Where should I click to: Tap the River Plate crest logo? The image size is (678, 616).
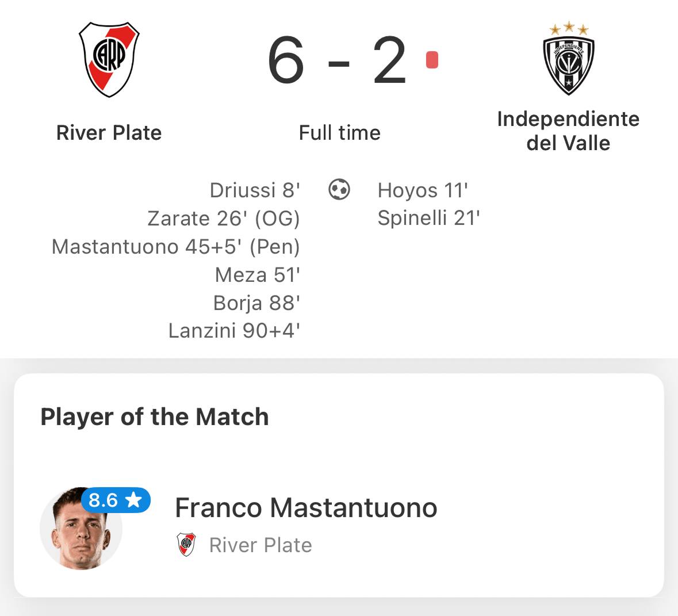(x=109, y=59)
